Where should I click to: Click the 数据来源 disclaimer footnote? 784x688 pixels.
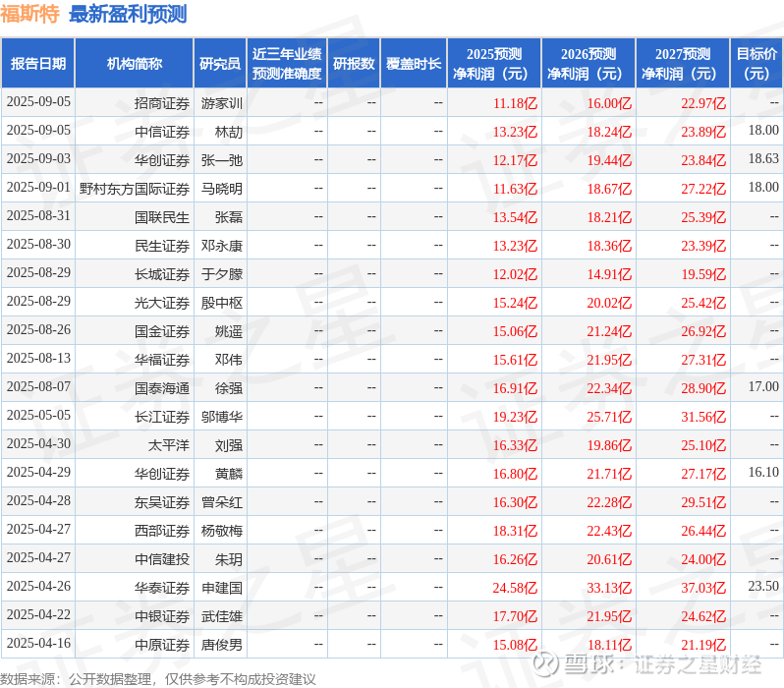[x=158, y=679]
